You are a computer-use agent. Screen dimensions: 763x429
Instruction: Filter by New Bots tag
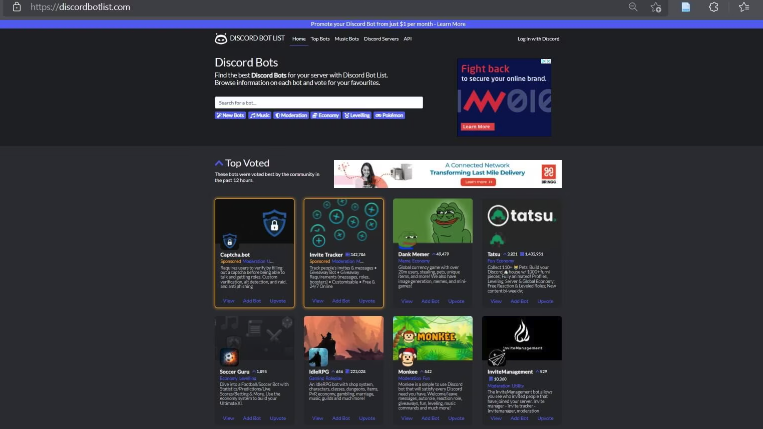[x=230, y=115]
